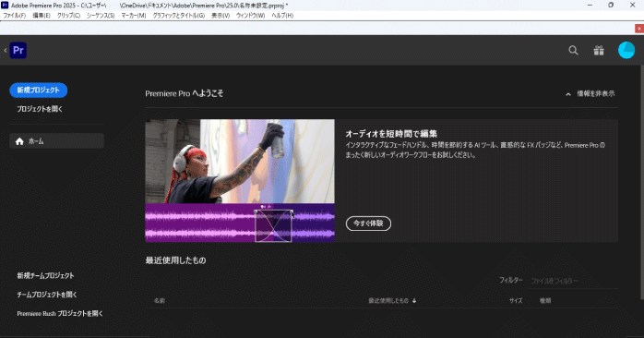The image size is (644, 338).
Task: Maximize or restore the Premiere Pro window
Action: (x=611, y=5)
